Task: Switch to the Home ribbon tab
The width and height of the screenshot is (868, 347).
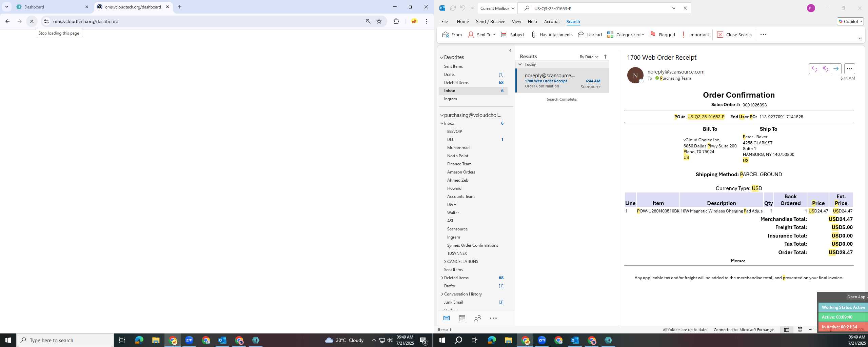Action: tap(462, 21)
